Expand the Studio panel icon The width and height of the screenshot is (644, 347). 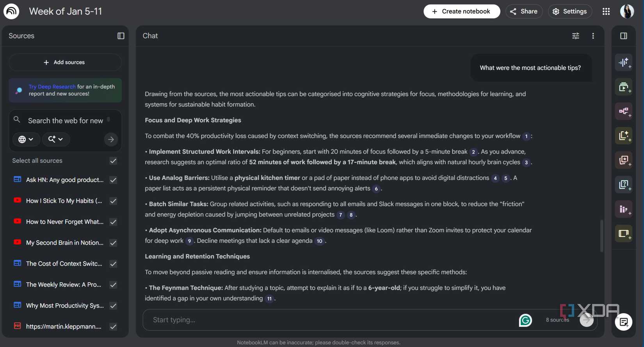[x=623, y=36]
